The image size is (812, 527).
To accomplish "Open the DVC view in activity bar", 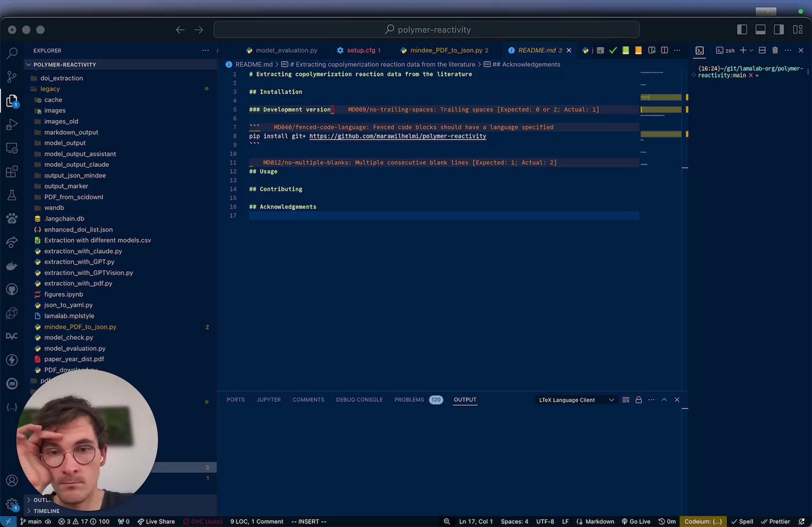I will 11,336.
